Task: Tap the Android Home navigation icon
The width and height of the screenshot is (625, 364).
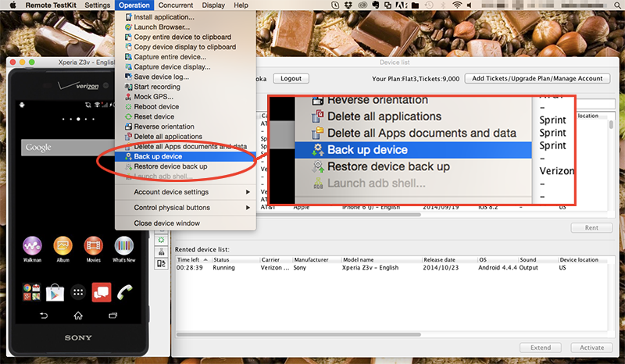Action: [x=78, y=316]
